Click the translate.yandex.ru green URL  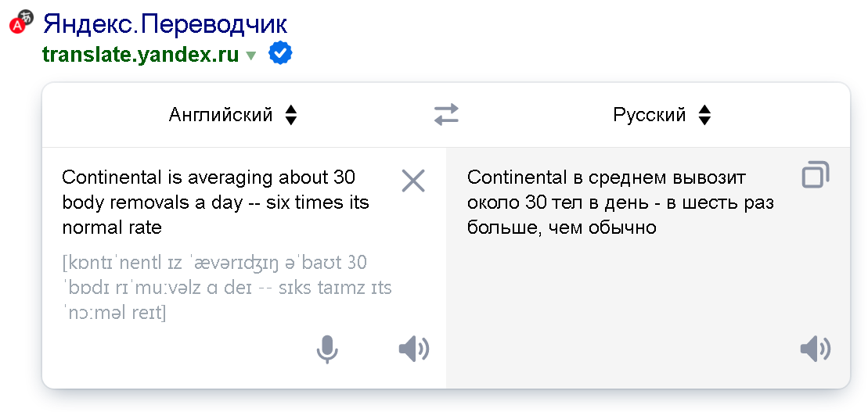click(x=140, y=55)
